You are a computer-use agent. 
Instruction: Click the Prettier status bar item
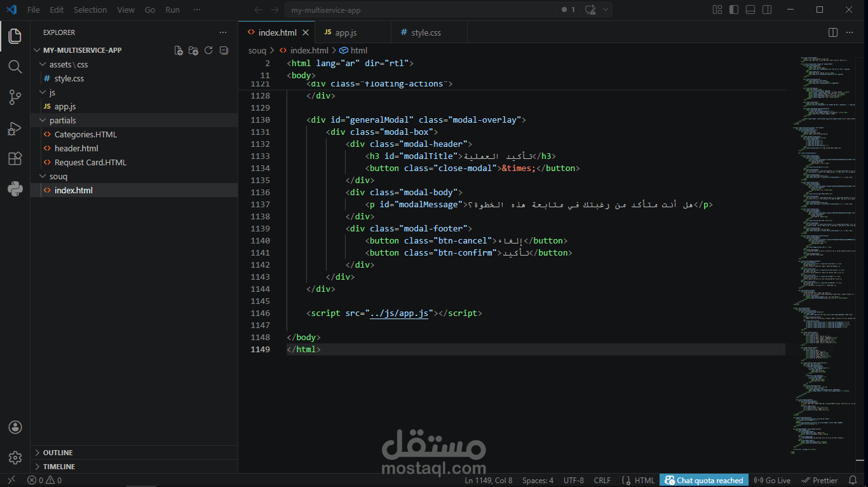(819, 480)
